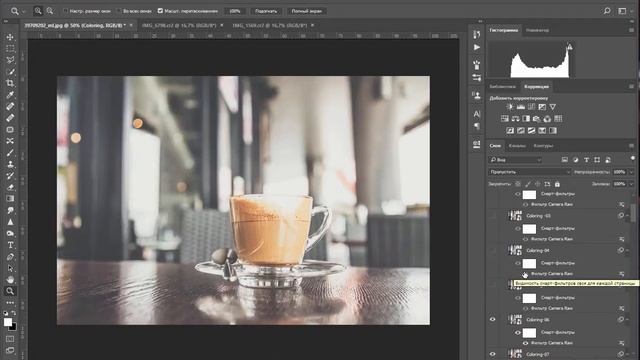
Task: Select the Horizontal Type tool
Action: (x=10, y=245)
